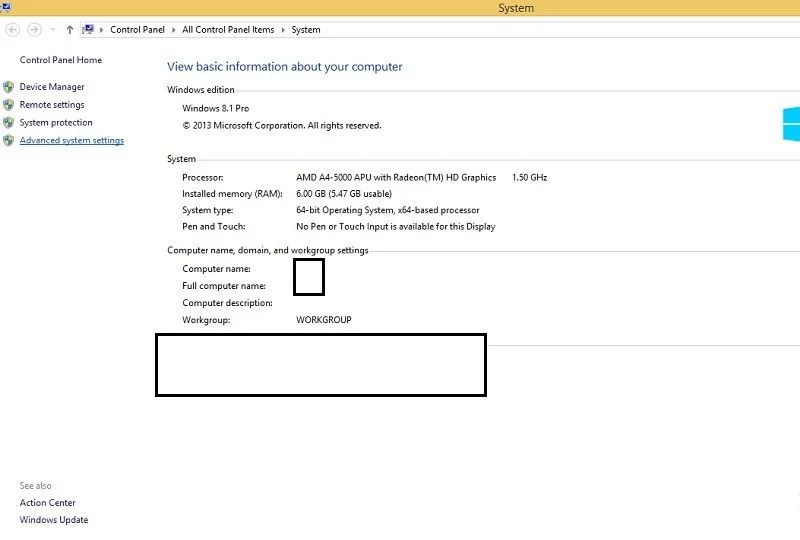The image size is (800, 540).
Task: Open the recent locations dropdown arrow
Action: pos(53,30)
